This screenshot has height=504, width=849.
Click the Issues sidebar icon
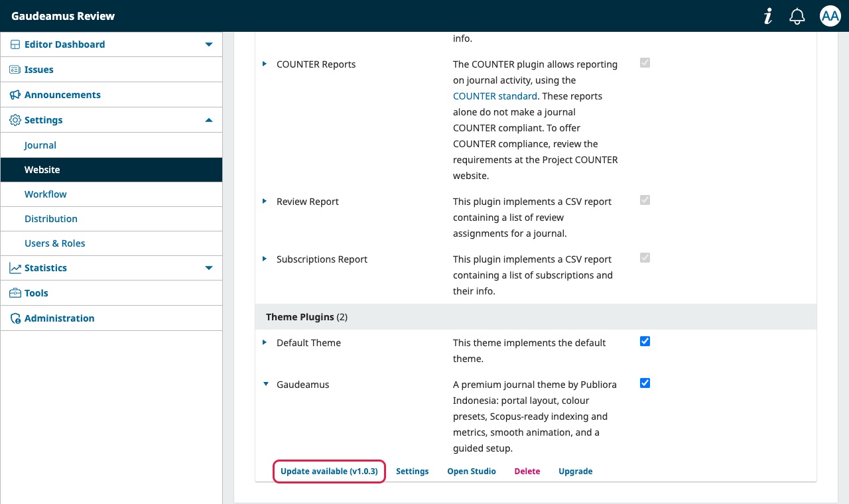tap(15, 70)
